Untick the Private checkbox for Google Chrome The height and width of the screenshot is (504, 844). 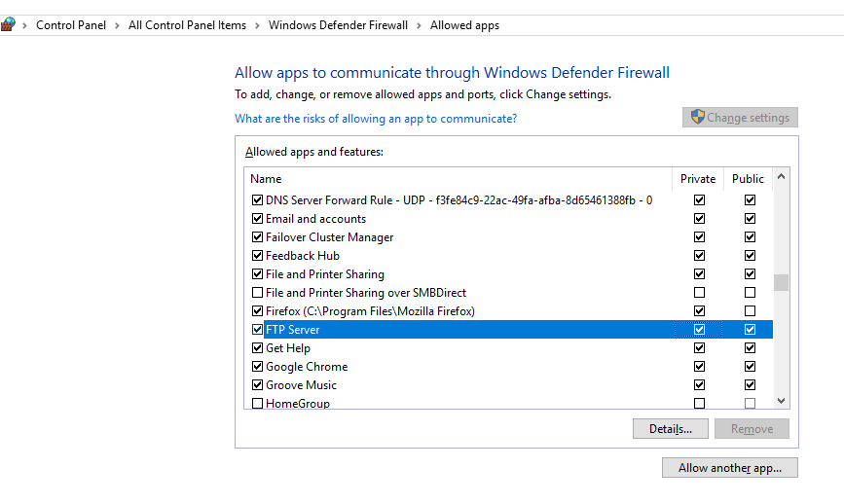pos(699,367)
